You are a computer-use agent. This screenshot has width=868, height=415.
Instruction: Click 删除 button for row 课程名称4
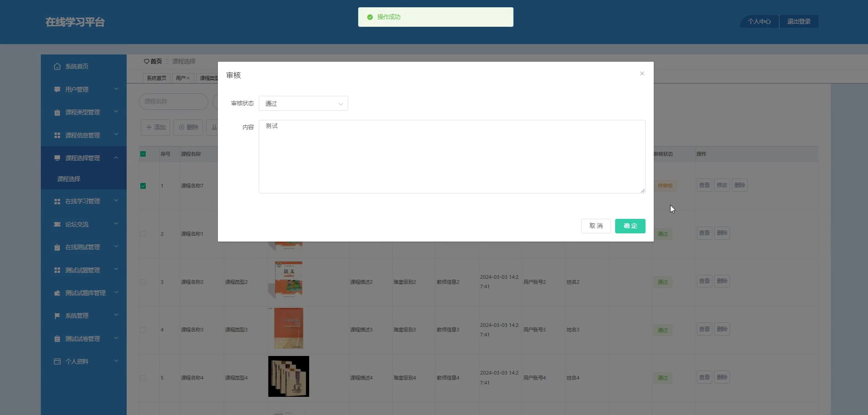722,377
